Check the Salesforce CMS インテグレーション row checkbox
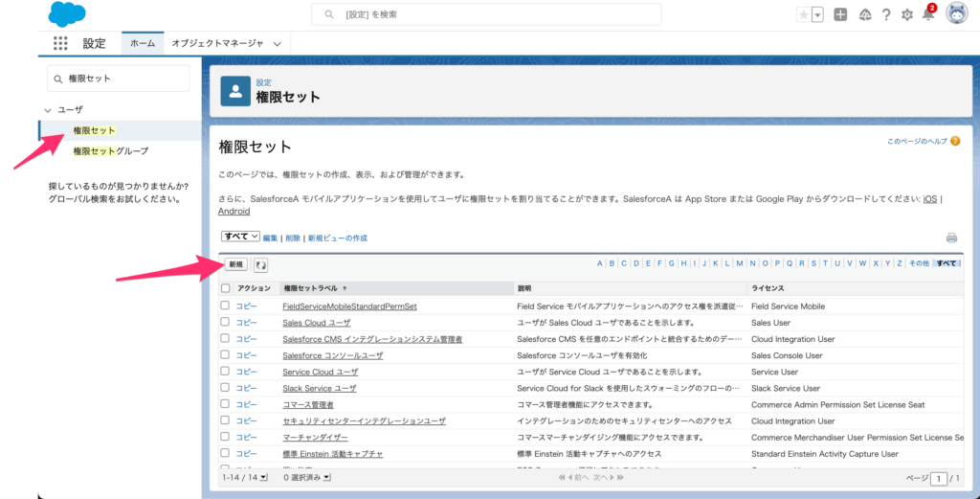The width and height of the screenshot is (980, 499). click(225, 338)
